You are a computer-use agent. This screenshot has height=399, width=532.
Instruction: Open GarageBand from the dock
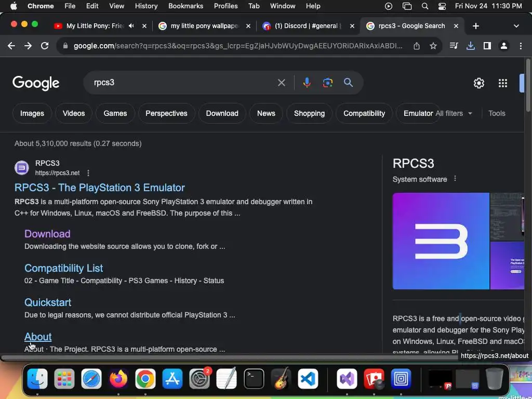coord(281,378)
